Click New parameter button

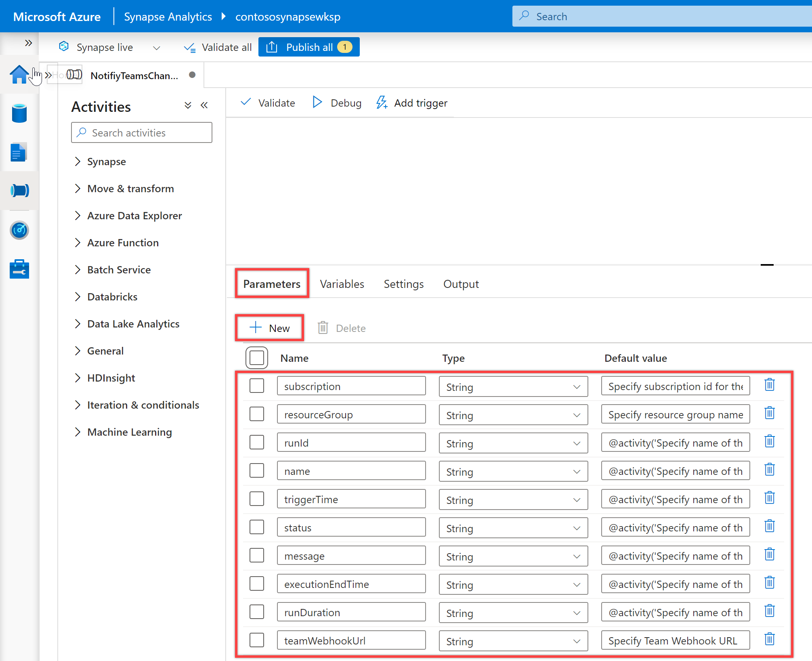271,328
